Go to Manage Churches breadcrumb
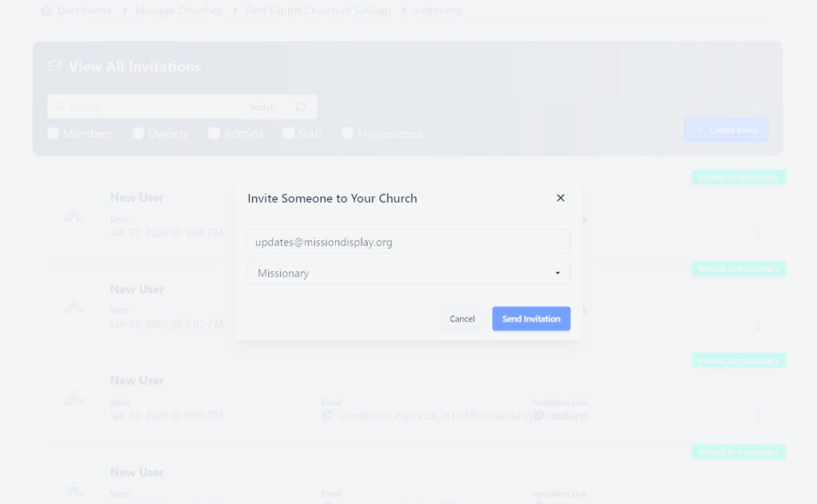The height and width of the screenshot is (504, 817). coord(179,11)
